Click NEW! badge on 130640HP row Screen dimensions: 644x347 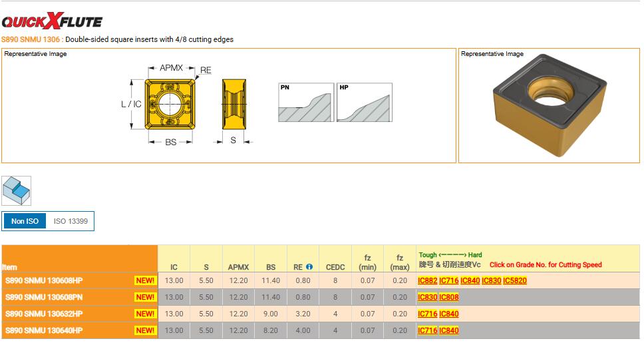click(145, 330)
